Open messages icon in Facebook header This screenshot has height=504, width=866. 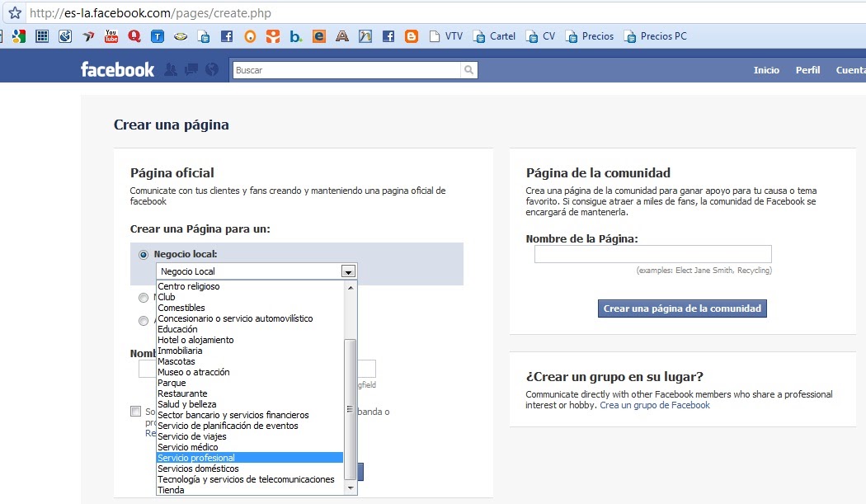[x=191, y=69]
